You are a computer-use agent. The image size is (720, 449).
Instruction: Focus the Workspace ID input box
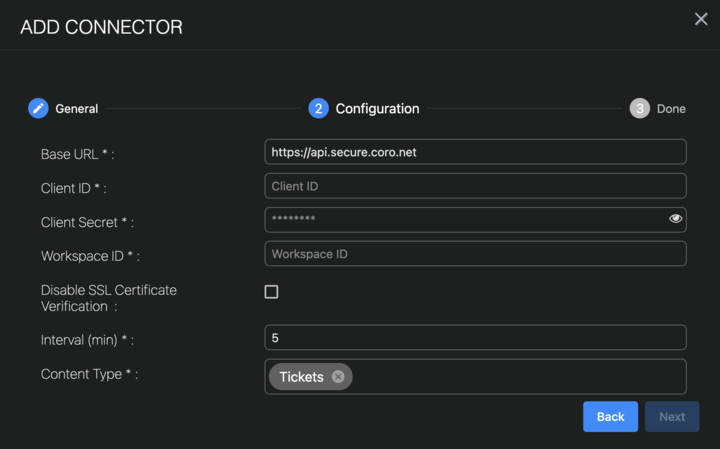click(x=475, y=254)
